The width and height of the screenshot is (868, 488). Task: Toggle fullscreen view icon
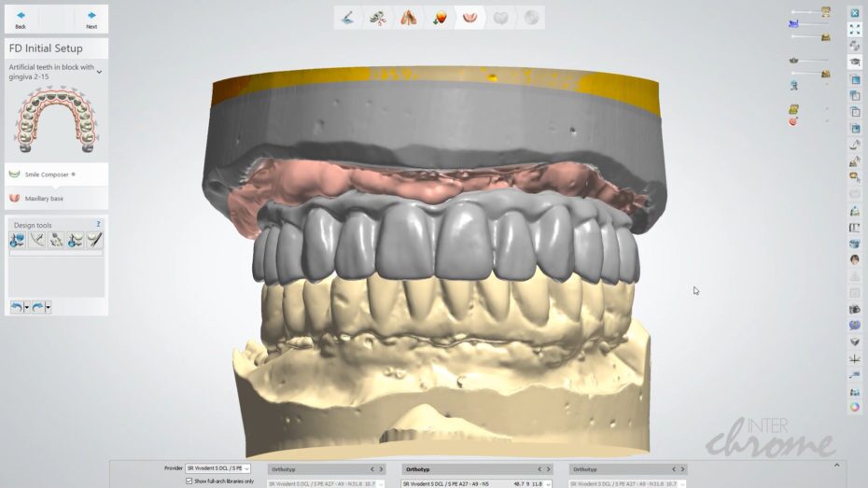(854, 30)
